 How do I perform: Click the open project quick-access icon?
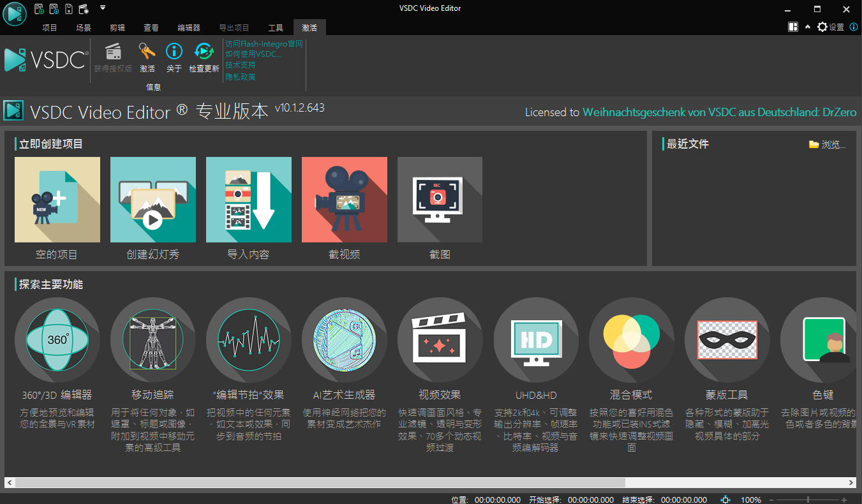[x=54, y=9]
